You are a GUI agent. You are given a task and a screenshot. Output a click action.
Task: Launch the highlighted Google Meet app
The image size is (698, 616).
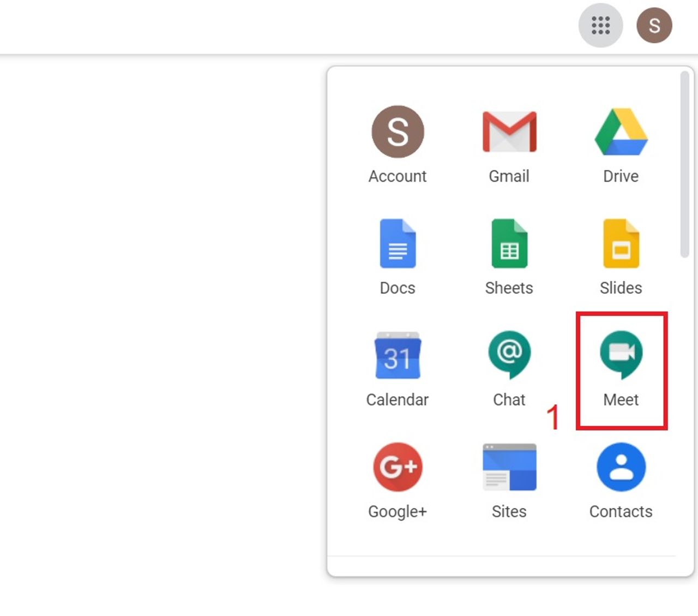622,355
